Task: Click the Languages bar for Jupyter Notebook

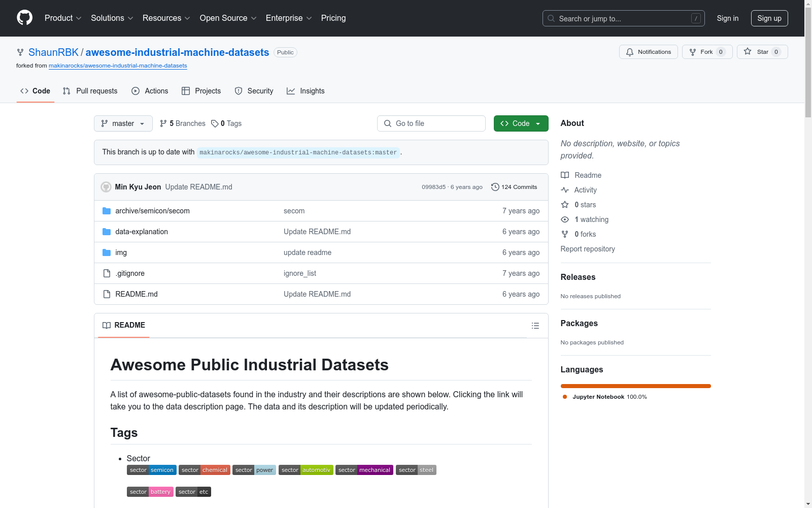Action: [636, 386]
